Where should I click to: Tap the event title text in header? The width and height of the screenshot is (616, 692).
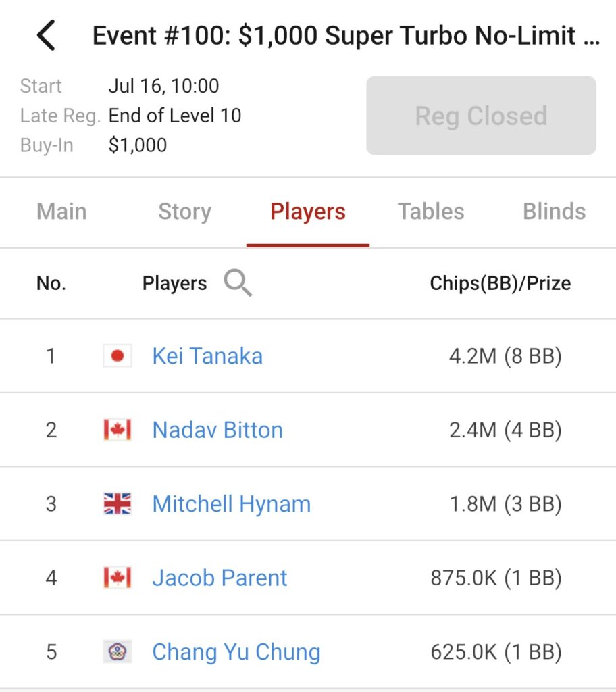click(x=346, y=36)
